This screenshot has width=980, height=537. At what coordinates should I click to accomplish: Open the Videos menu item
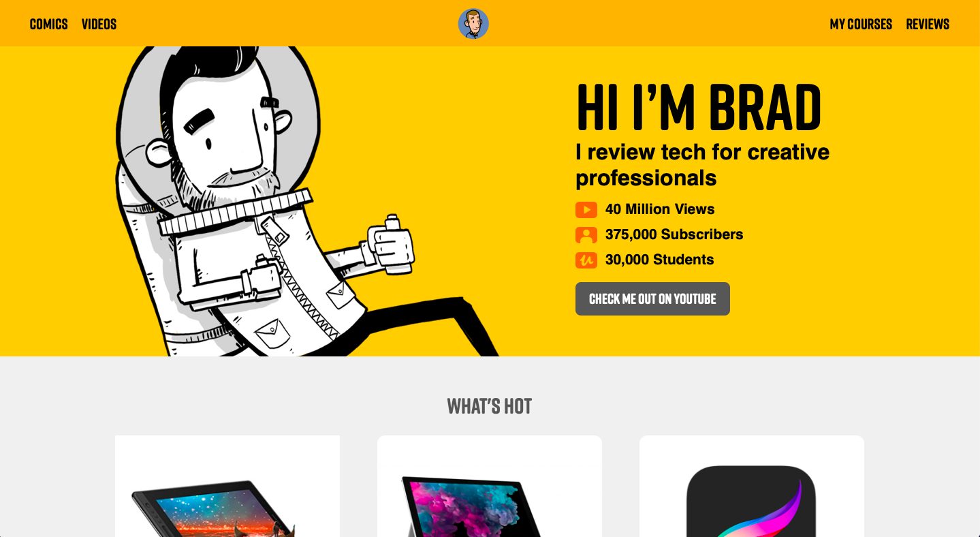click(99, 24)
